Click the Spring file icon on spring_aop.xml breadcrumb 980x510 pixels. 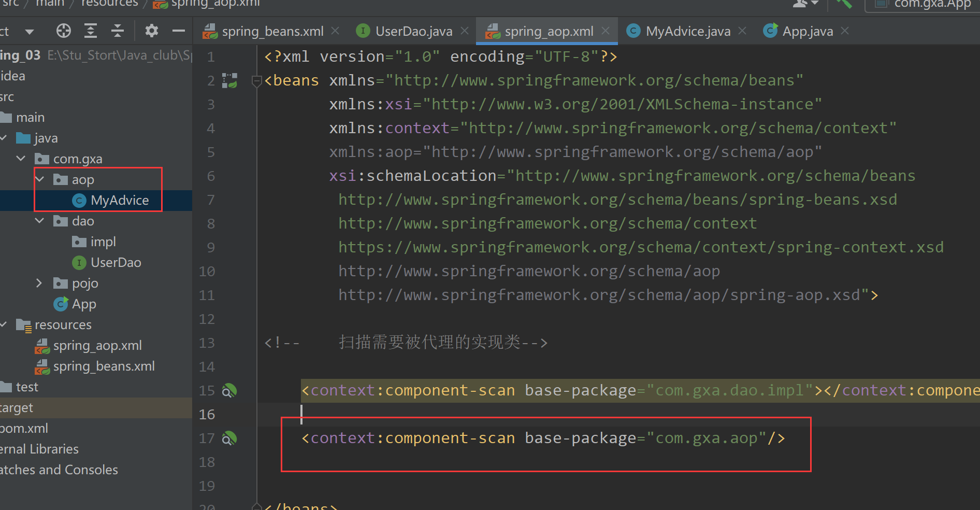point(160,4)
